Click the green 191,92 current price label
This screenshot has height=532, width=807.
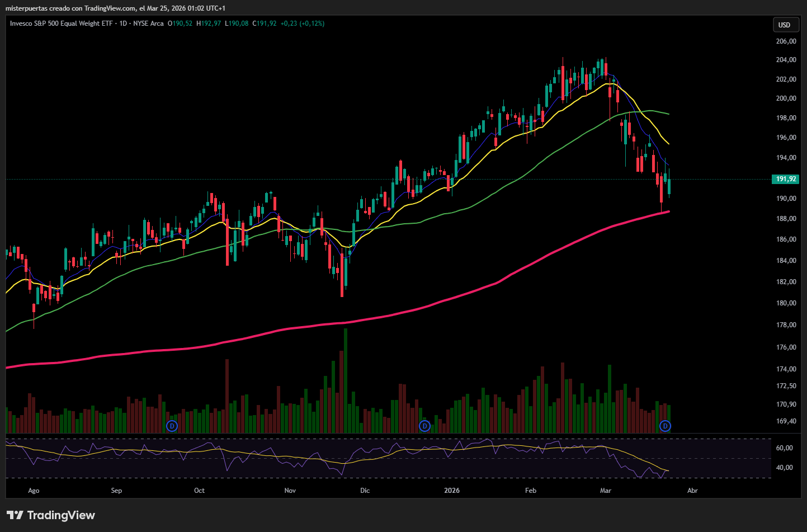click(786, 179)
